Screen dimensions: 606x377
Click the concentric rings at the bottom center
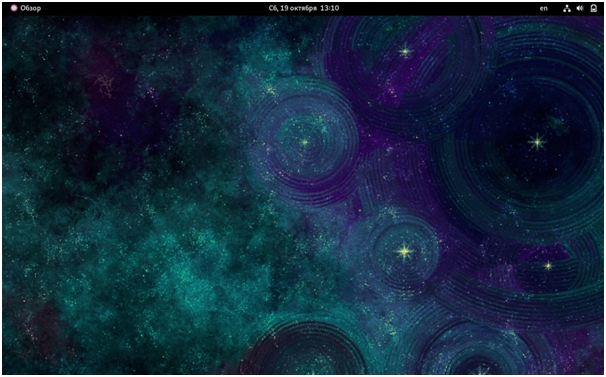[x=304, y=348]
